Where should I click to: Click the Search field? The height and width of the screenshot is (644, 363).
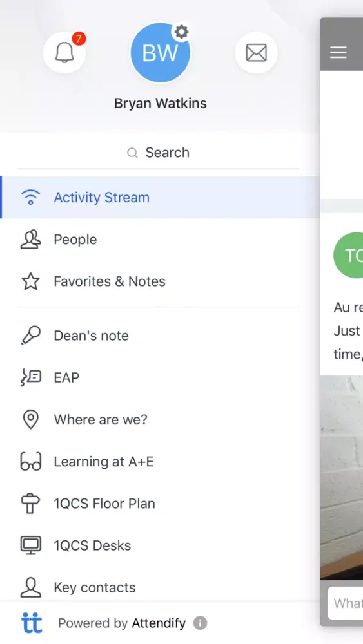[158, 153]
